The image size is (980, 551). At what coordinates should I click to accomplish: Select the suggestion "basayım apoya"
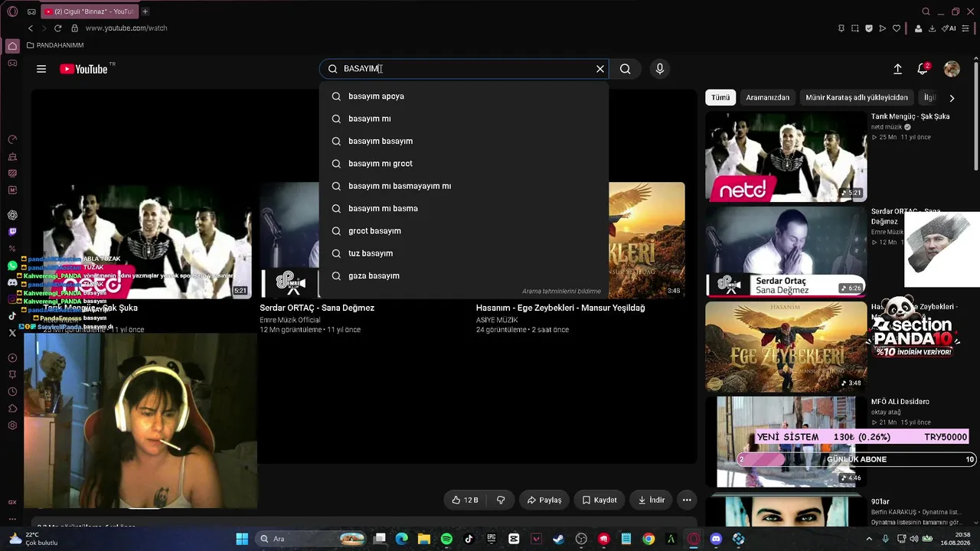[464, 96]
